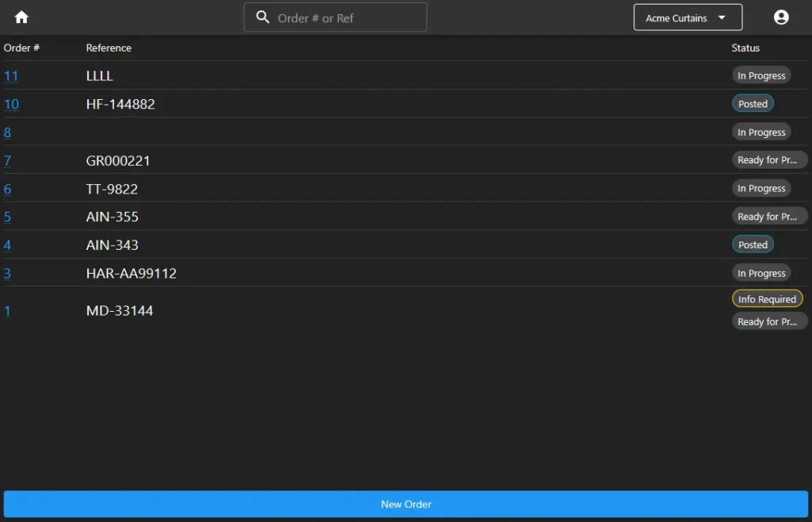The image size is (812, 522).
Task: Open order number 7
Action: pyautogui.click(x=7, y=160)
